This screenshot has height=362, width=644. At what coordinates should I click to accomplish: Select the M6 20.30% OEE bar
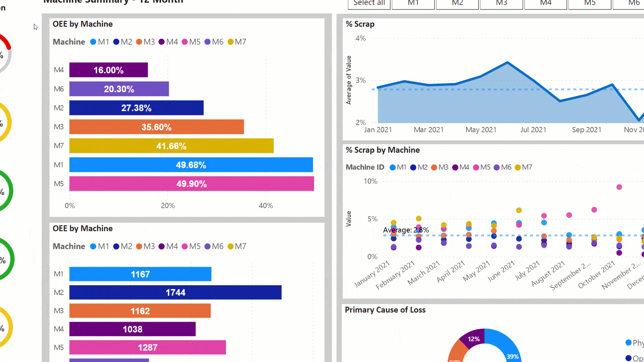point(119,89)
